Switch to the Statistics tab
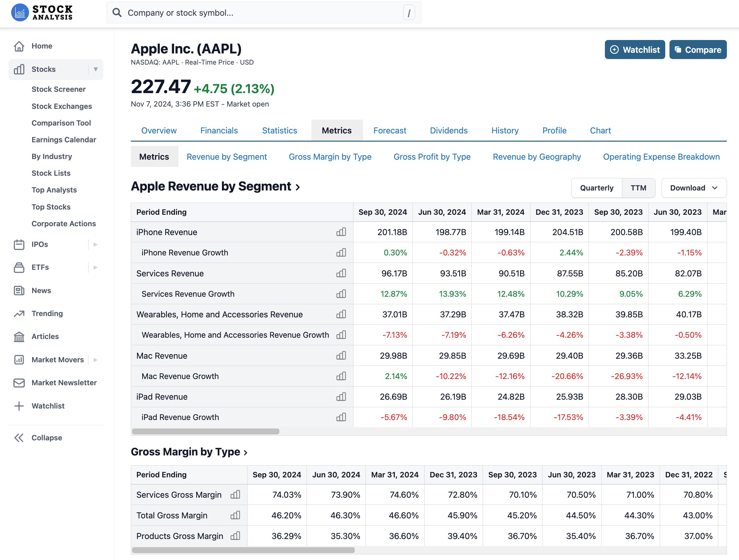 (279, 130)
